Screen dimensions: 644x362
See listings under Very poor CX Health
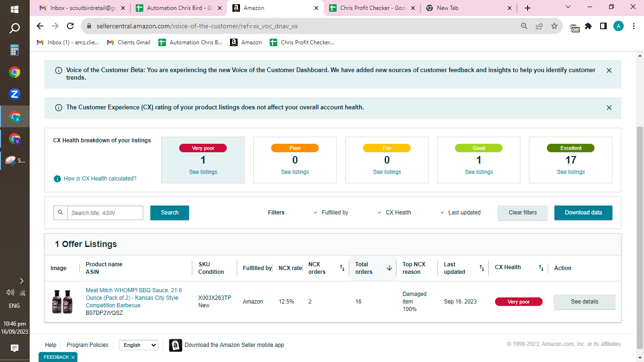(x=203, y=172)
